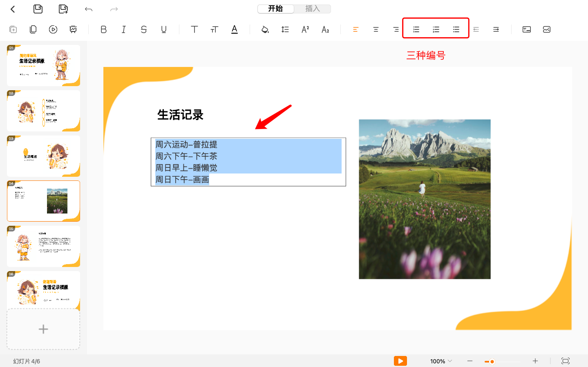This screenshot has width=588, height=367.
Task: Insert a new text box
Action: 526,29
